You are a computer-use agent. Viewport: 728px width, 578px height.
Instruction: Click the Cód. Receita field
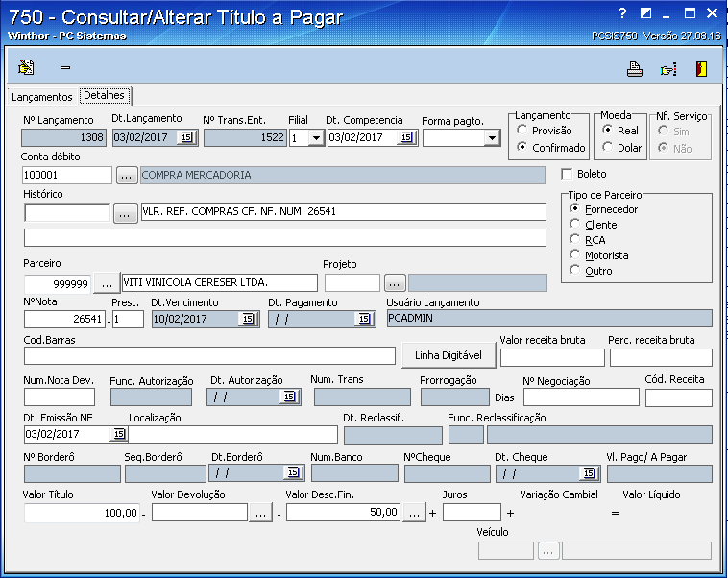(x=679, y=397)
